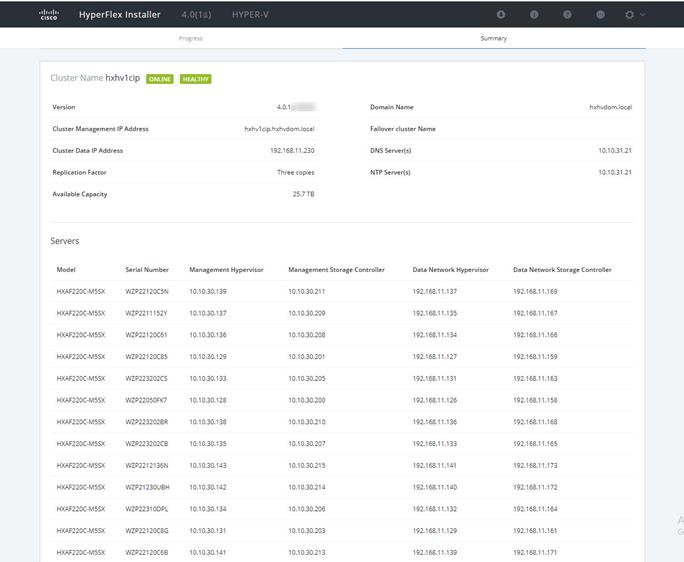684x562 pixels.
Task: Click the cluster name hxhv1cip
Action: (x=123, y=78)
